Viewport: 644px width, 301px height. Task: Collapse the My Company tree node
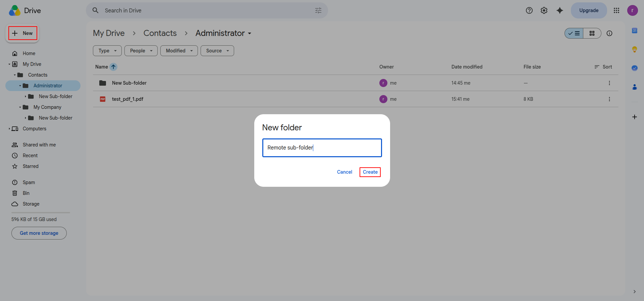[20, 107]
